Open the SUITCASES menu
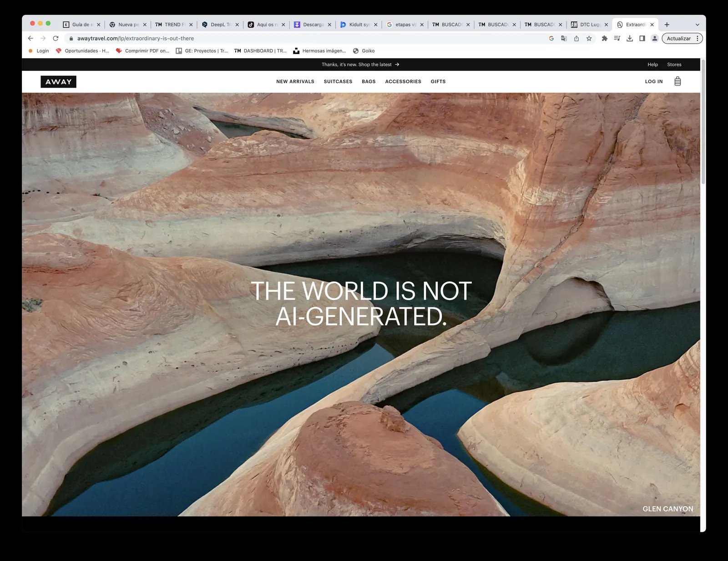Viewport: 728px width, 561px height. 338,82
